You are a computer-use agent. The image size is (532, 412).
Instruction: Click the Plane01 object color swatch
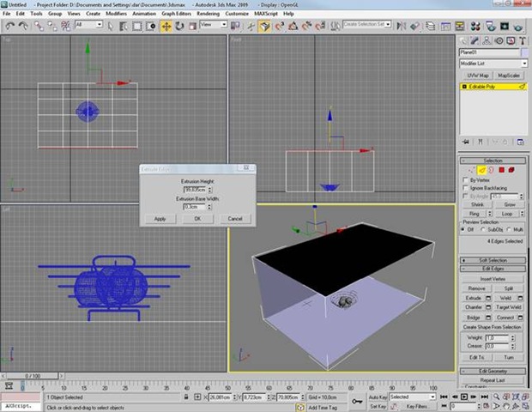tap(524, 51)
